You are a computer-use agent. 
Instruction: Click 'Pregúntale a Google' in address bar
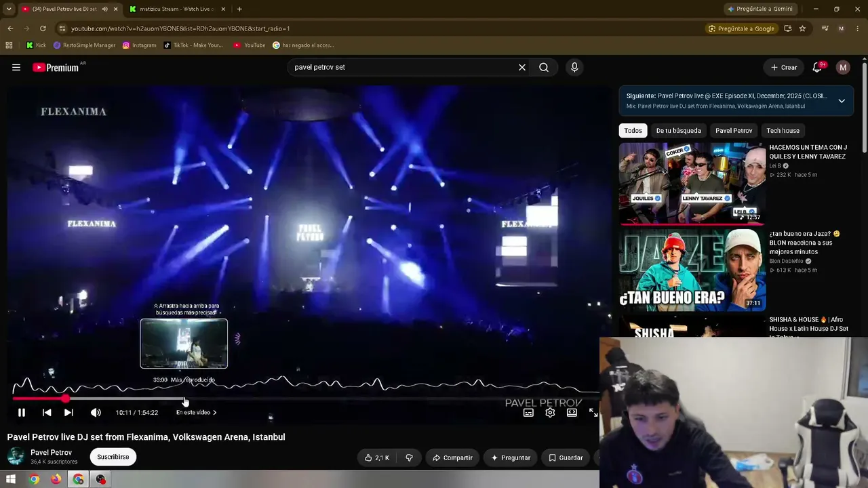click(x=741, y=28)
